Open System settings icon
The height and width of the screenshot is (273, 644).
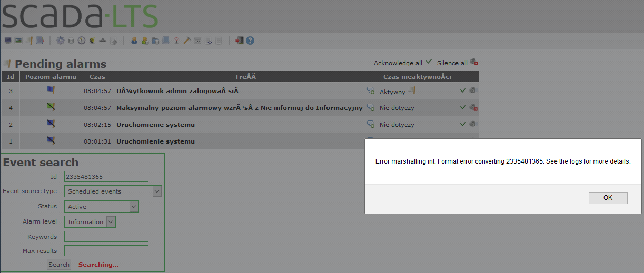pos(197,41)
